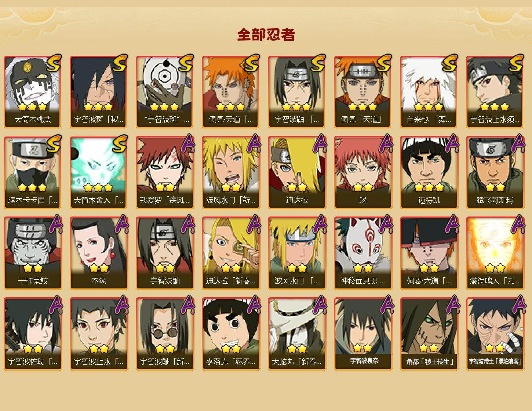This screenshot has width=532, height=411.
Task: Select the 旗木卡卡西 S-rank card
Action: [x=33, y=172]
